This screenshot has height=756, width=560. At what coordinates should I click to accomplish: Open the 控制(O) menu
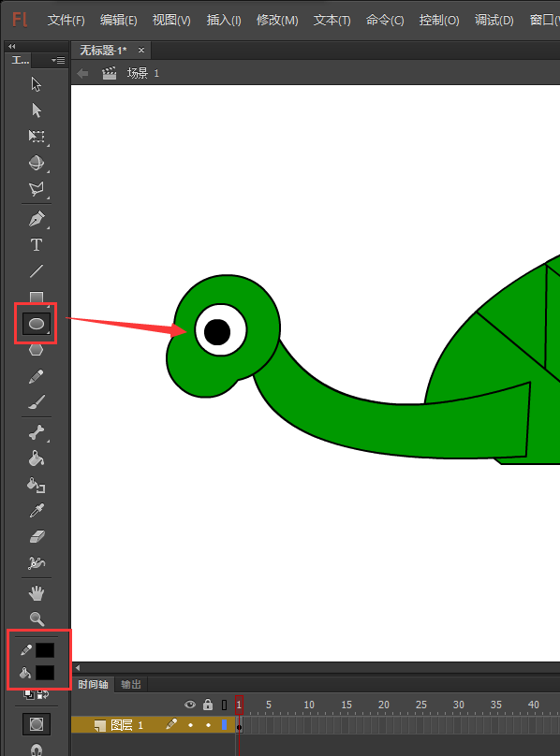point(439,21)
